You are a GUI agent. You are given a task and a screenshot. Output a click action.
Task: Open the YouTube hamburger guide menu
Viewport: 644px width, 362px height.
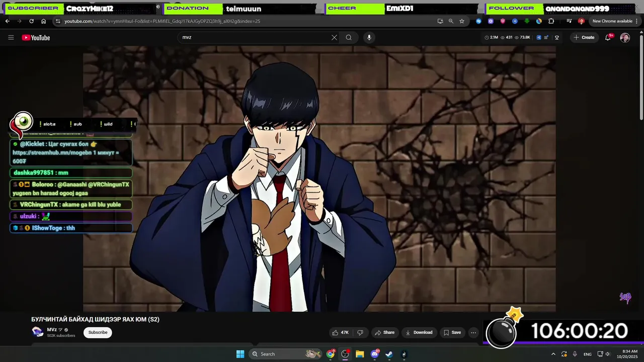11,37
